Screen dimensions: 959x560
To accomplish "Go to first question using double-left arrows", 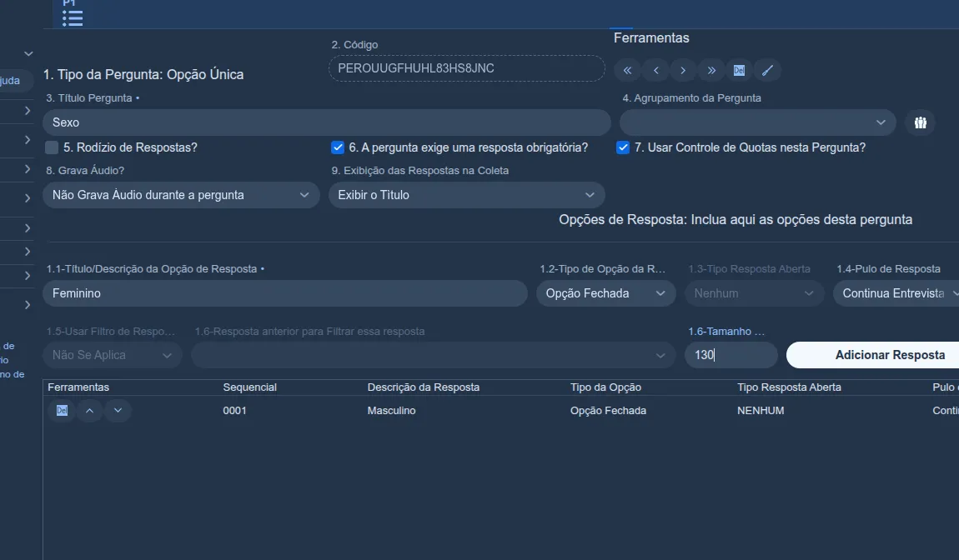I will pyautogui.click(x=627, y=70).
